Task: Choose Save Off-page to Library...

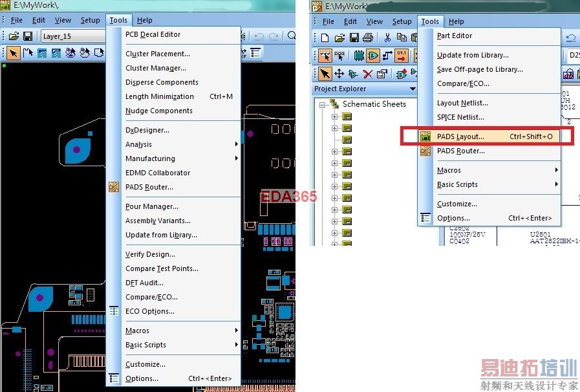Action: (480, 69)
